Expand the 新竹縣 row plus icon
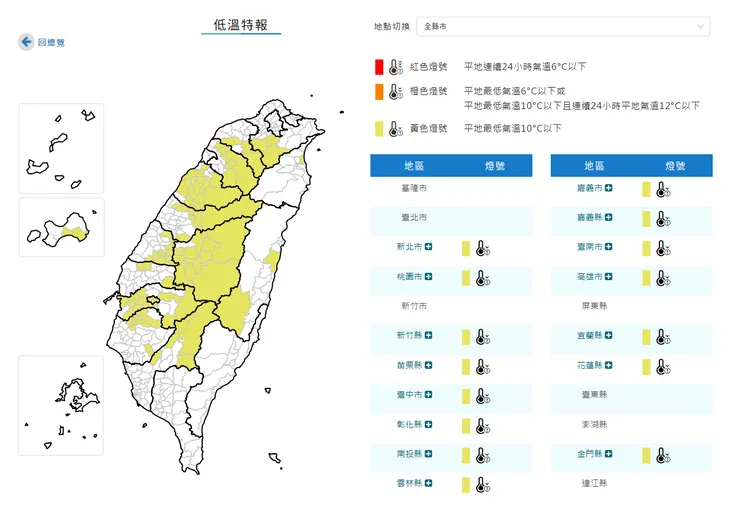 pyautogui.click(x=429, y=335)
